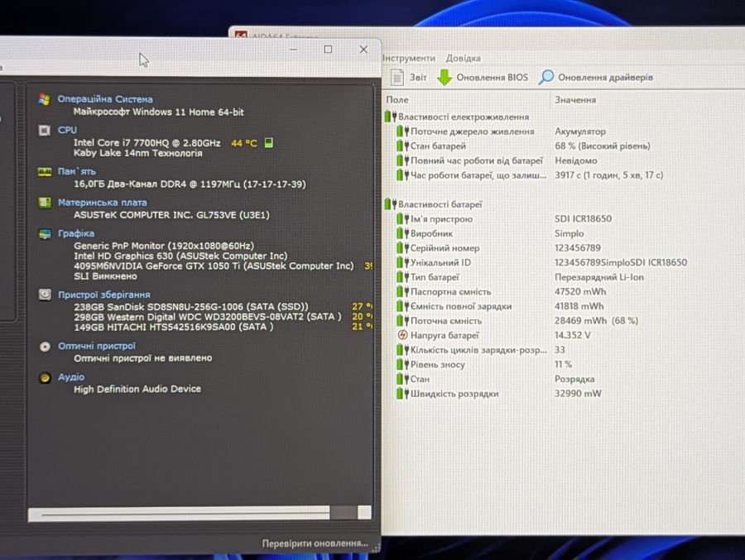This screenshot has height=560, width=745.
Task: Click battery icon of Тип батареї row
Action: (x=402, y=277)
